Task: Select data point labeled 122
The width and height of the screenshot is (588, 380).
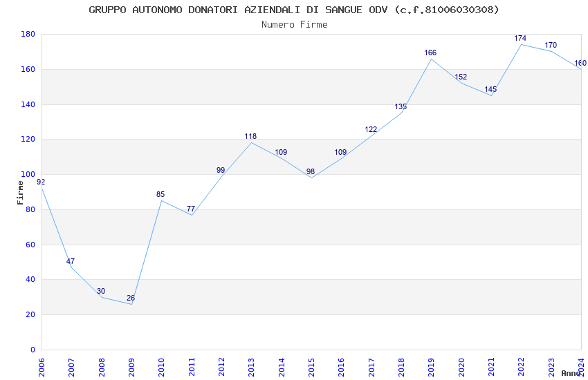Action: tap(371, 129)
